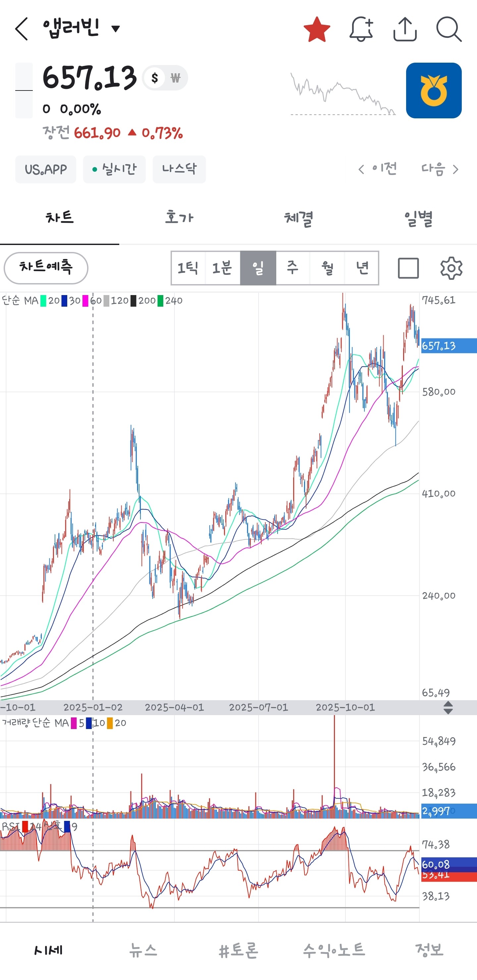The width and height of the screenshot is (477, 980).
Task: Open the #토론 discussion bottom tab
Action: point(239,950)
